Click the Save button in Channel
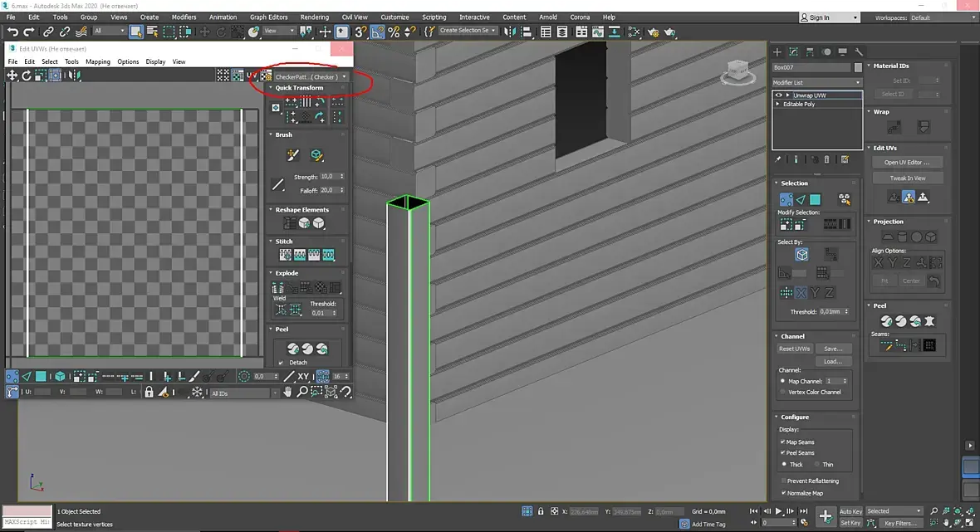Screen dimensions: 980x532 point(832,349)
